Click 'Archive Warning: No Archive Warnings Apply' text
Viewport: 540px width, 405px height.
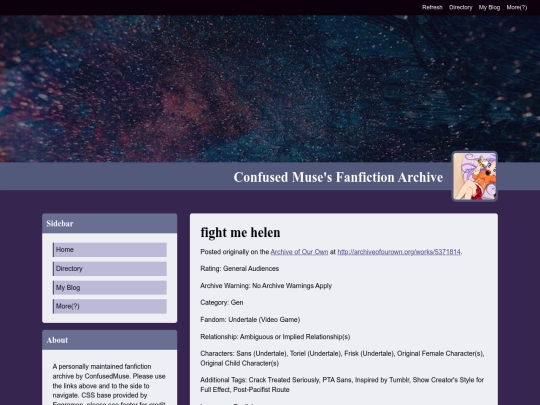pyautogui.click(x=266, y=286)
